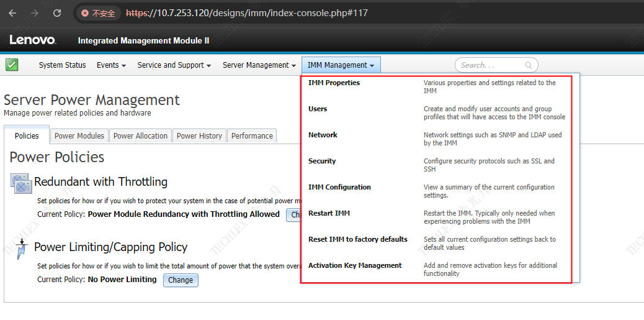Click 'Power Module Redundancy with Throttling Allowed' text
This screenshot has height=320, width=644.
click(x=184, y=214)
